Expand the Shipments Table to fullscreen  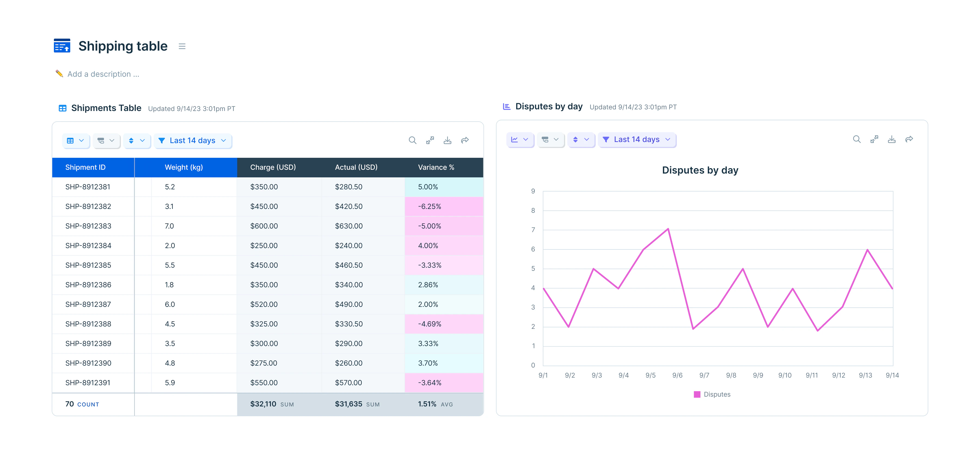430,140
